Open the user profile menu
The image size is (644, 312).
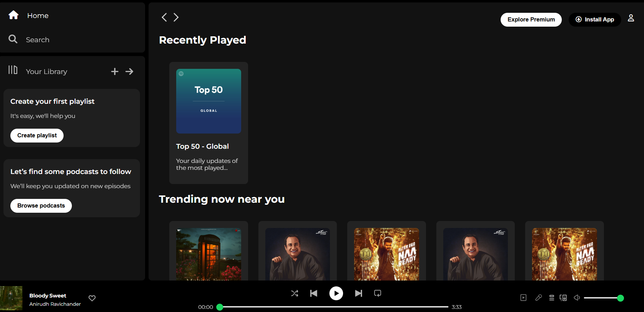coord(631,18)
